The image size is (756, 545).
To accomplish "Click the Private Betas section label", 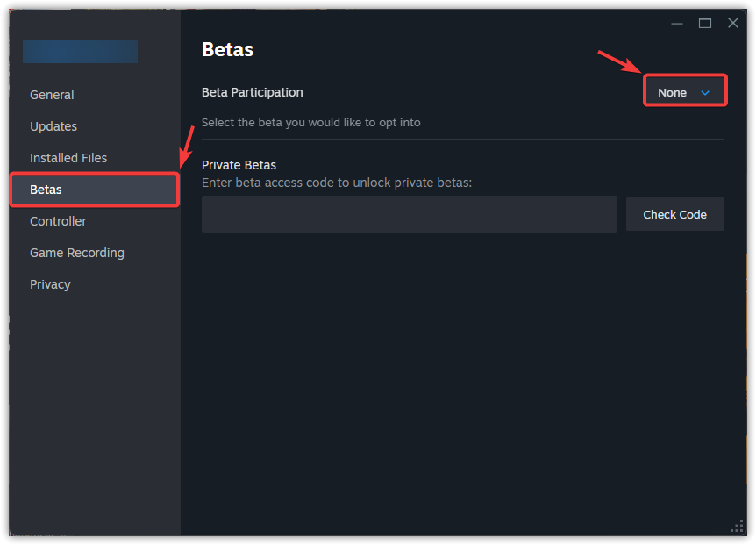I will point(239,165).
